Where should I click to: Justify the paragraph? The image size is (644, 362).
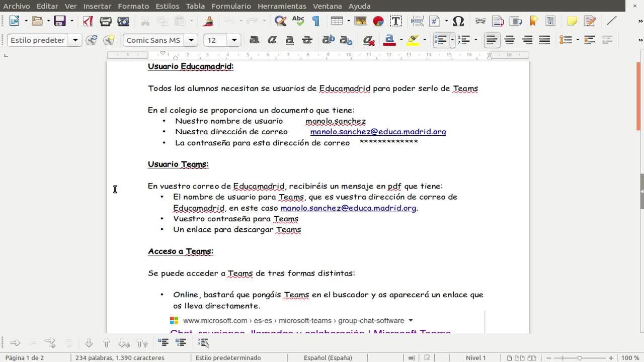click(544, 40)
